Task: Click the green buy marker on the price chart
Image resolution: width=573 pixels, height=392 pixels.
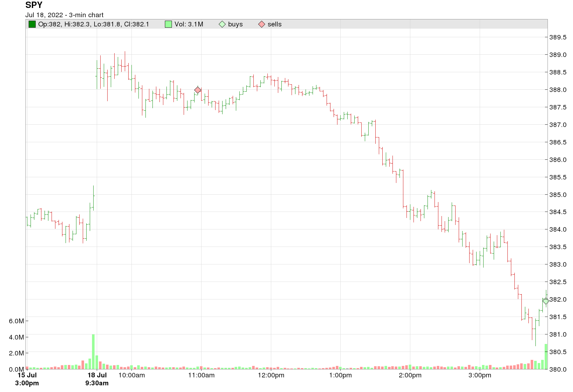Action: click(x=546, y=301)
